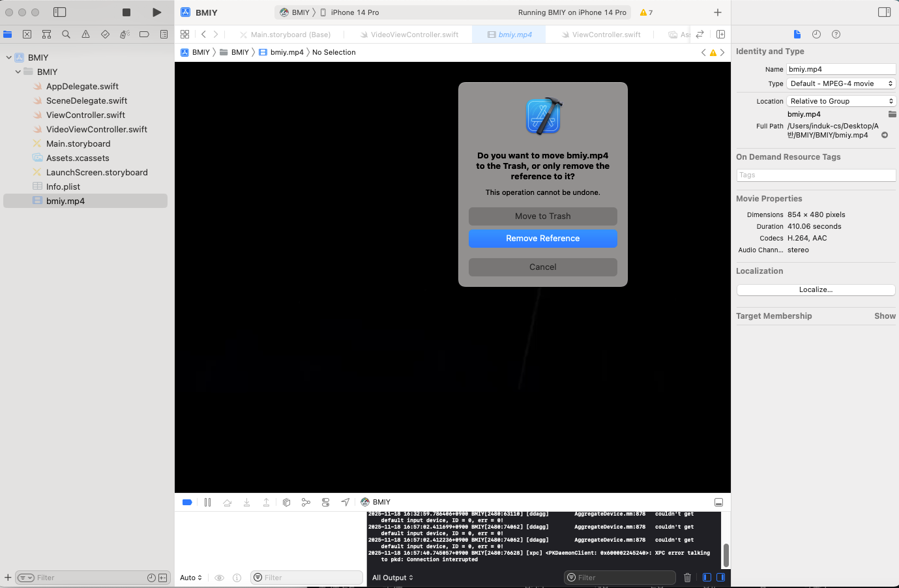Screen dimensions: 899x588
Task: Open the Type dropdown Default - MPEG-4 movie
Action: click(841, 83)
